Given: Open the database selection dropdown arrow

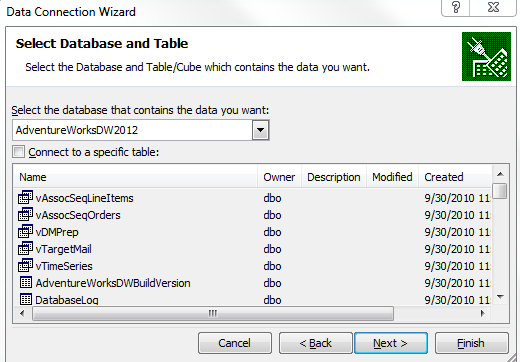Looking at the screenshot, I should (260, 130).
